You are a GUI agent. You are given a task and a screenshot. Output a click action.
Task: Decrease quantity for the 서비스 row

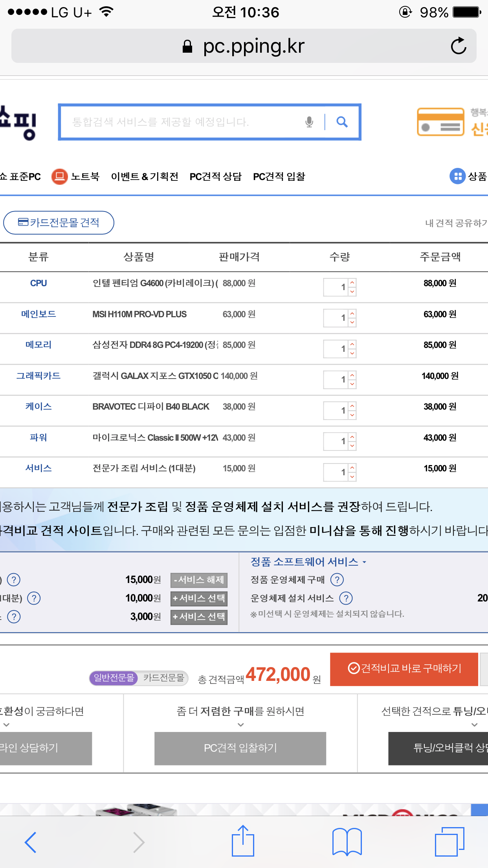pyautogui.click(x=352, y=477)
